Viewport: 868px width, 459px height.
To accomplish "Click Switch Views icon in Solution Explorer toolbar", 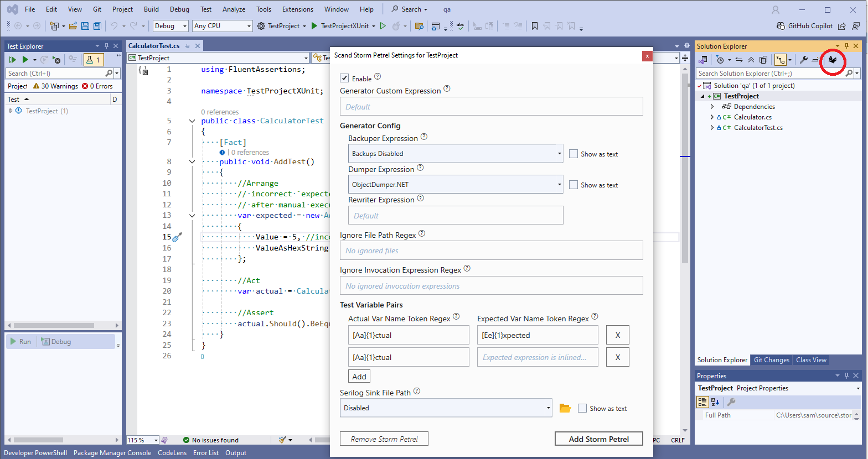I will [703, 60].
